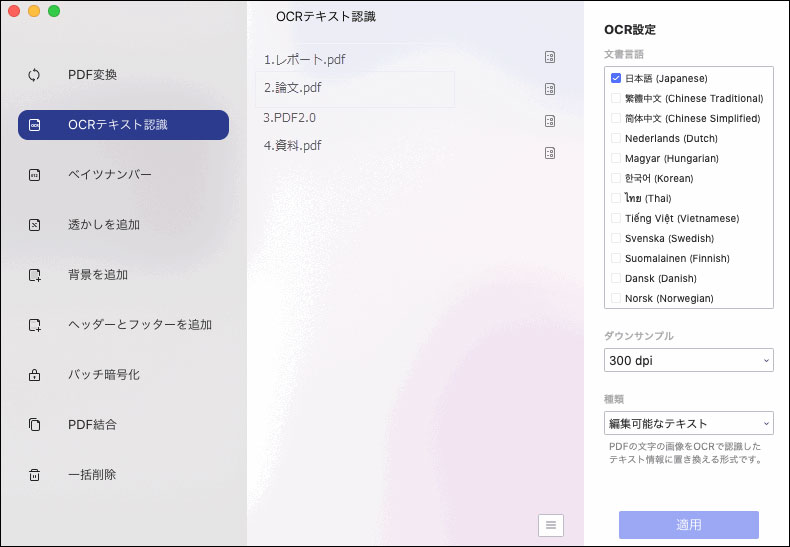
Task: Click the page settings icon for 4.資料.pdf
Action: (550, 153)
